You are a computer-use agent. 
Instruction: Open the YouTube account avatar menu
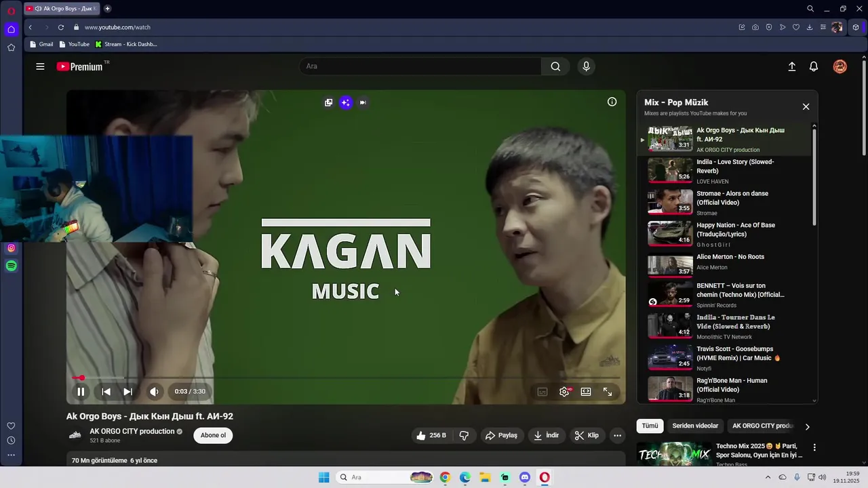pyautogui.click(x=840, y=66)
